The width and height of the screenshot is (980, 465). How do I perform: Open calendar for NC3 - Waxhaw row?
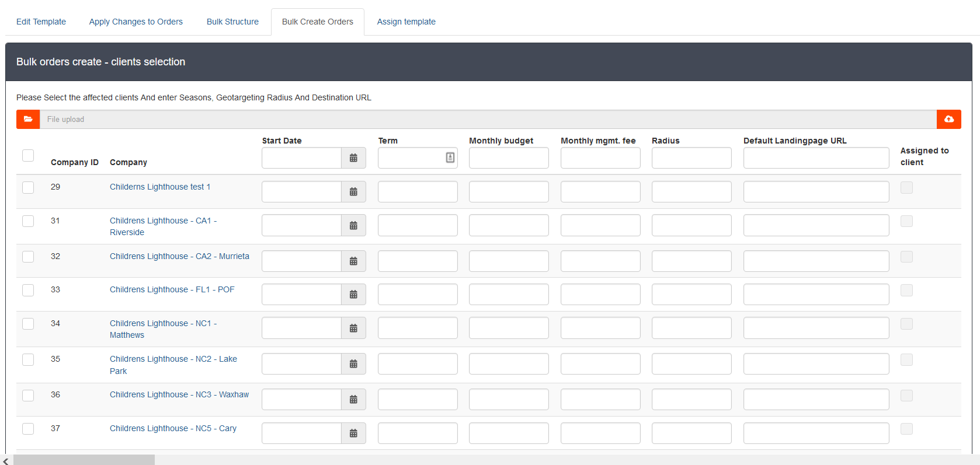[353, 400]
